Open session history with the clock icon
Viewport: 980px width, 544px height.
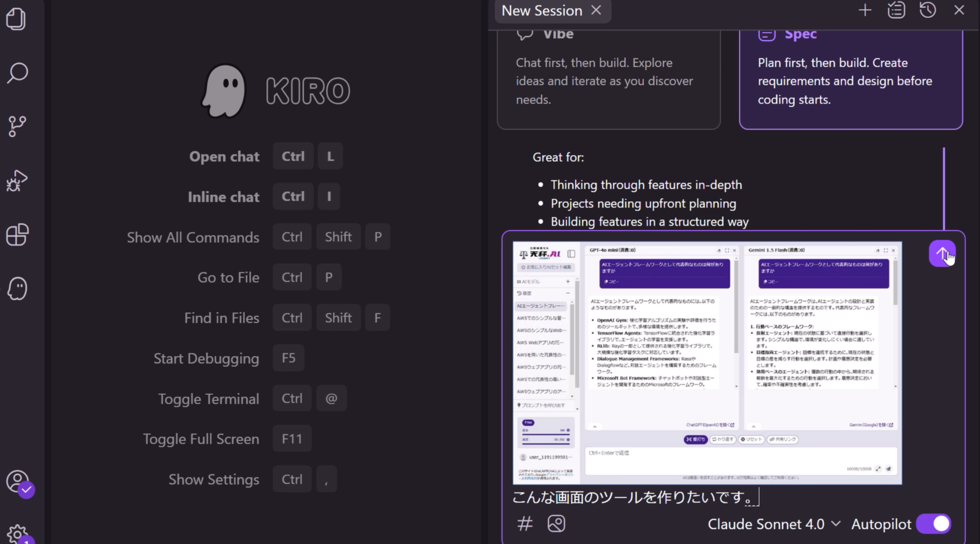(x=927, y=10)
